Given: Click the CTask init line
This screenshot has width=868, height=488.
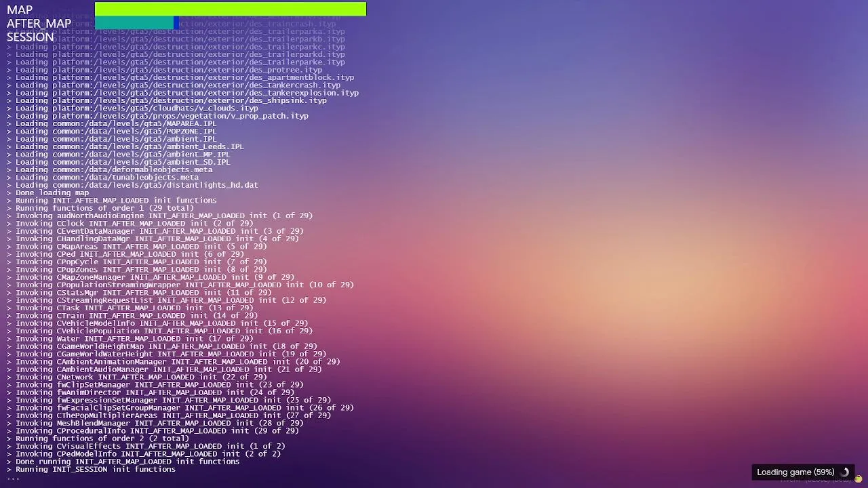Looking at the screenshot, I should coord(130,308).
